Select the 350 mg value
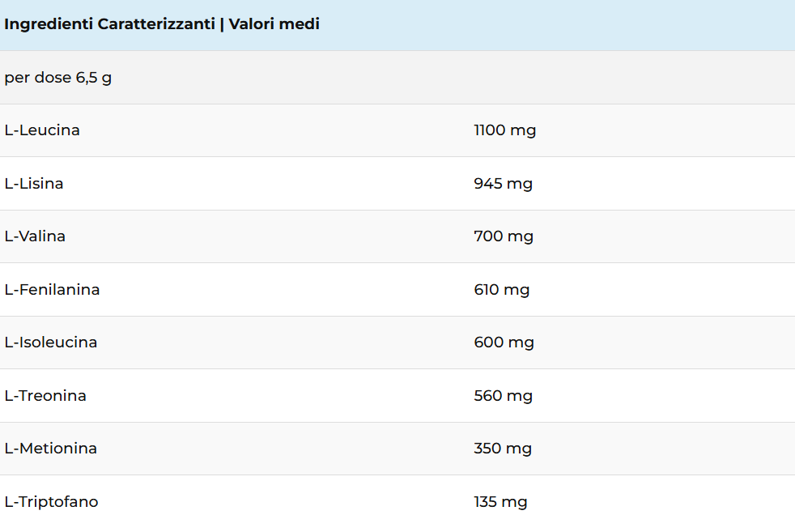Viewport: 795px width, 532px height. click(503, 449)
